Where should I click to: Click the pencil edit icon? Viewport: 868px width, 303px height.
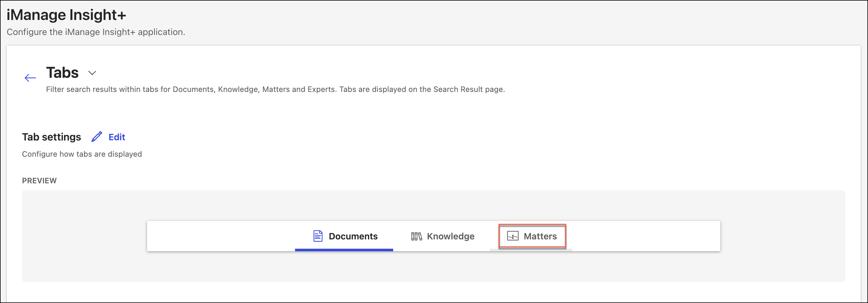[97, 137]
